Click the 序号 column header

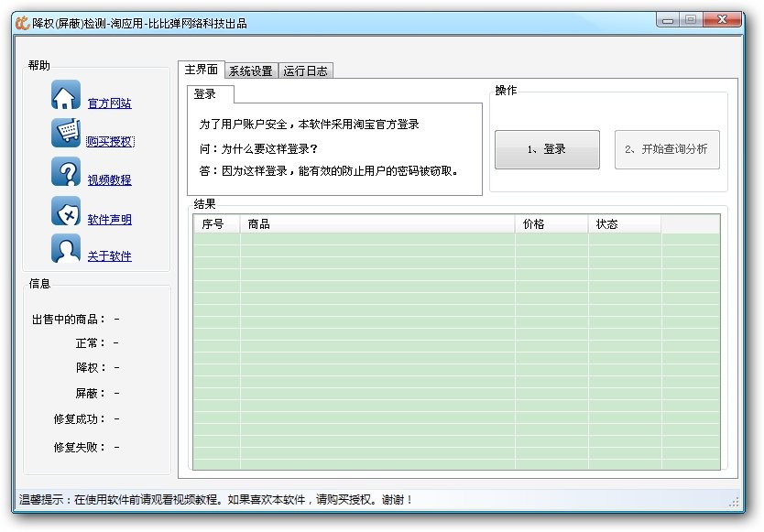point(216,223)
